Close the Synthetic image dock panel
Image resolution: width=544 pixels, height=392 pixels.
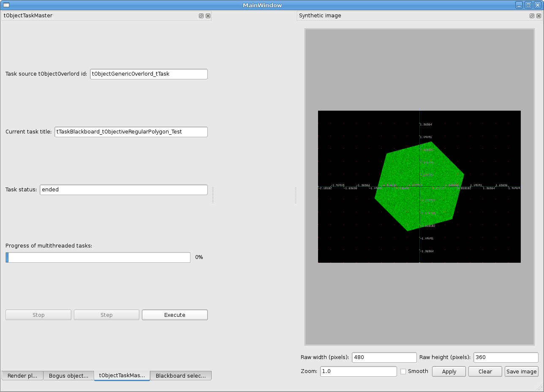[539, 16]
